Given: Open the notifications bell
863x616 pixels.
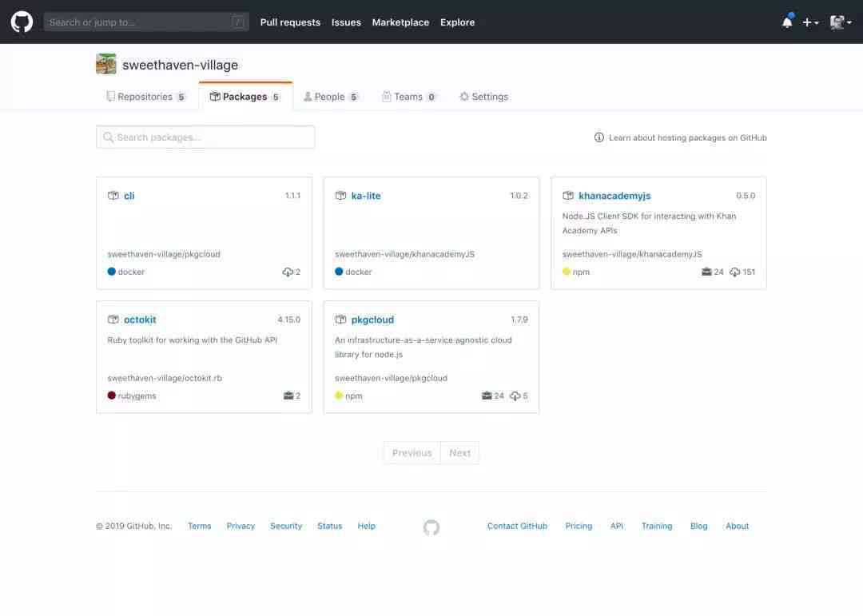Looking at the screenshot, I should point(787,22).
